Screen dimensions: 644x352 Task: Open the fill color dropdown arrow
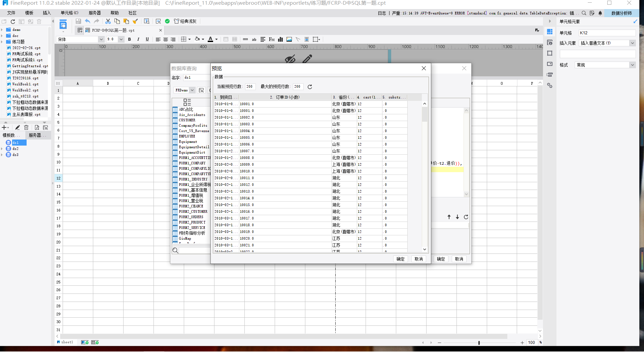click(203, 39)
